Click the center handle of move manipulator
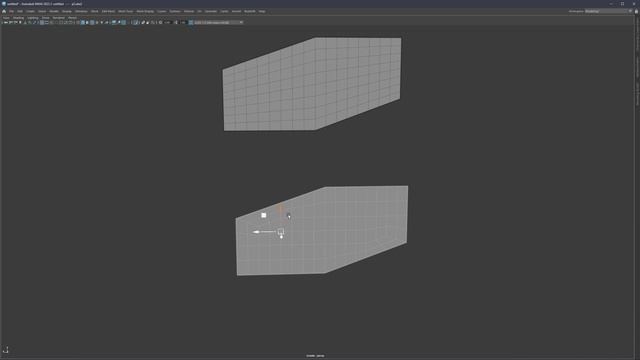This screenshot has width=640, height=360. 281,232
